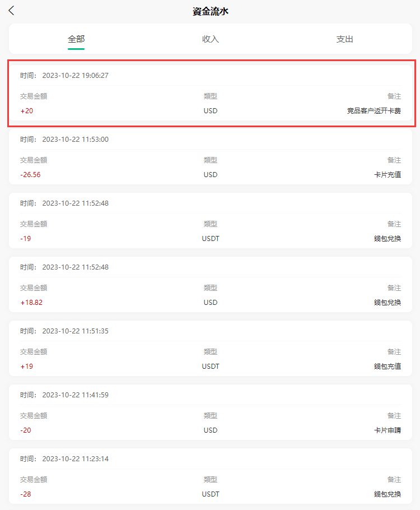Image resolution: width=420 pixels, height=510 pixels.
Task: Select the +20 amount in the highlighted card
Action: 27,110
